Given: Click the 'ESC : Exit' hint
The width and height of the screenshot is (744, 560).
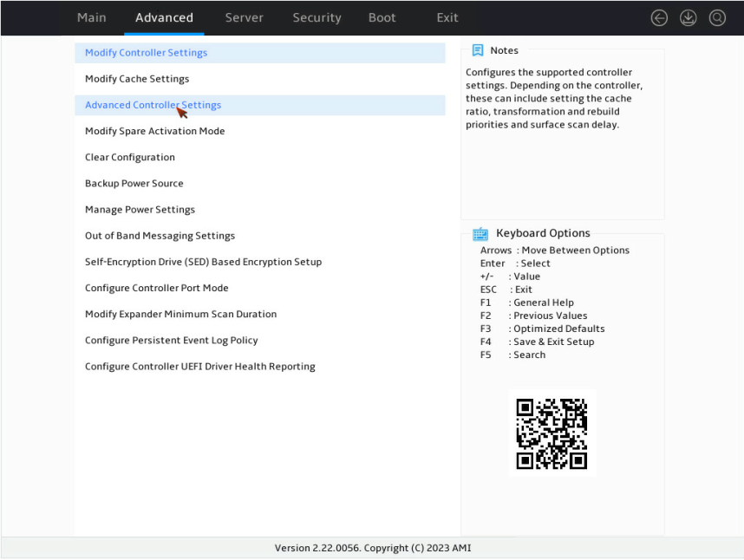Looking at the screenshot, I should tap(506, 290).
